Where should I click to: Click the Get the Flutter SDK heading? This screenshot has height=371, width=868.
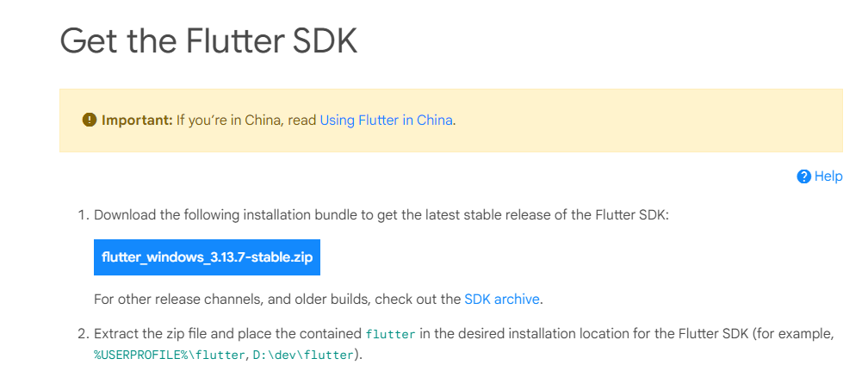208,41
